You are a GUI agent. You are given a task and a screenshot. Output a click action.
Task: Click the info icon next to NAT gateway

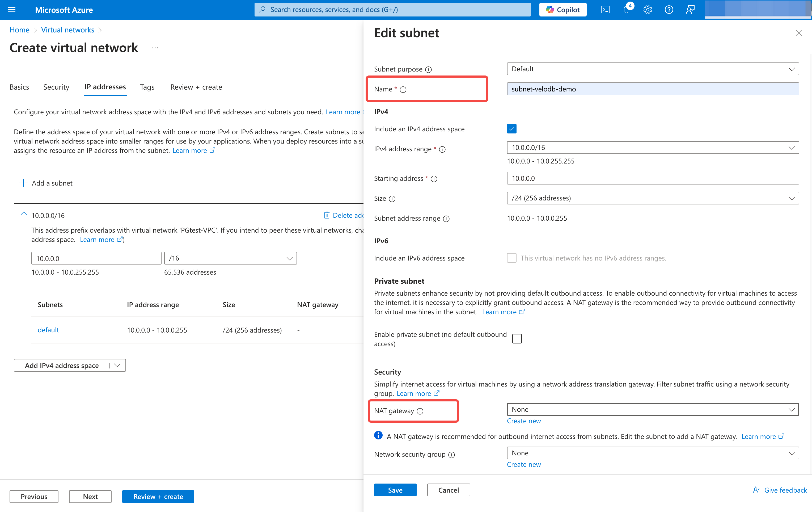click(420, 411)
